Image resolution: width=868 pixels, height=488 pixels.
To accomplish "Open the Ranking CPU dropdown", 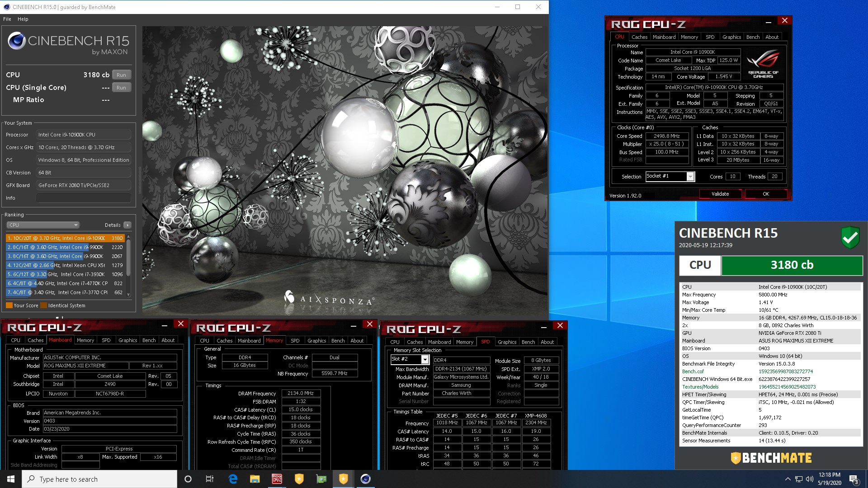I will [x=43, y=225].
